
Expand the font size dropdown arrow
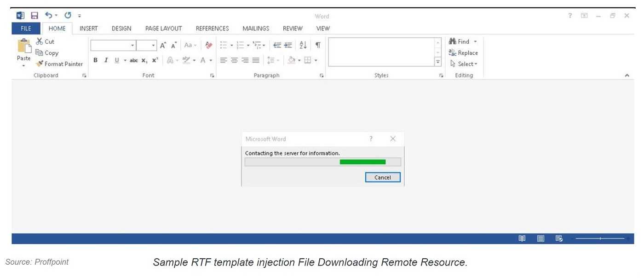pos(154,45)
